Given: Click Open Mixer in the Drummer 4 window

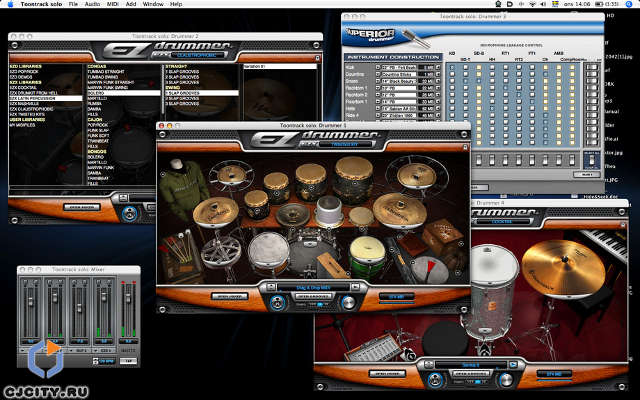Looking at the screenshot, I should coord(387,373).
